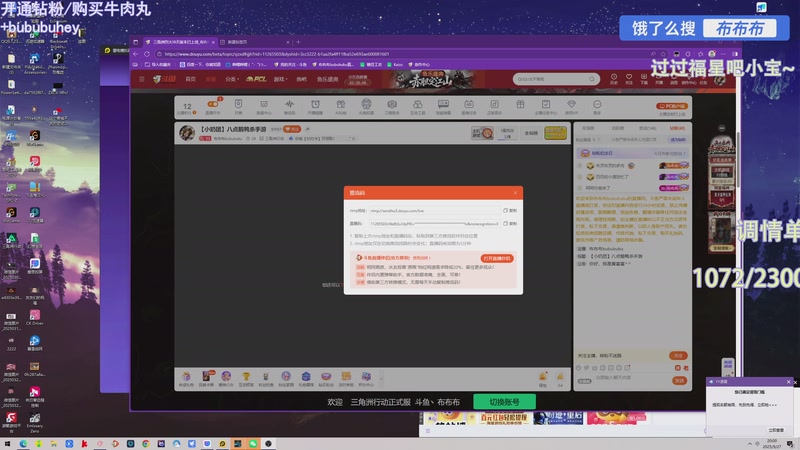Open the Emissary Zero desktop icon

[x=35, y=423]
